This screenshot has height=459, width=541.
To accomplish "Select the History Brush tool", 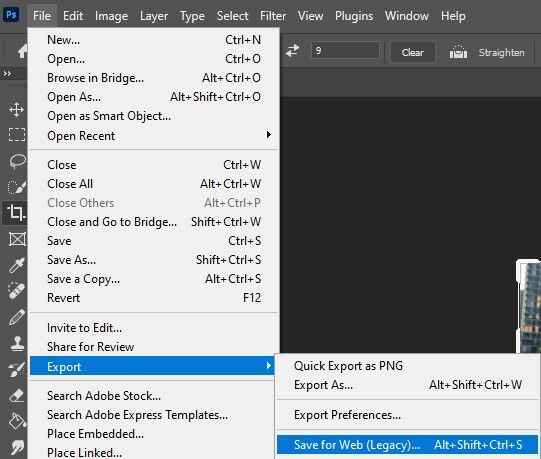I will 17,369.
